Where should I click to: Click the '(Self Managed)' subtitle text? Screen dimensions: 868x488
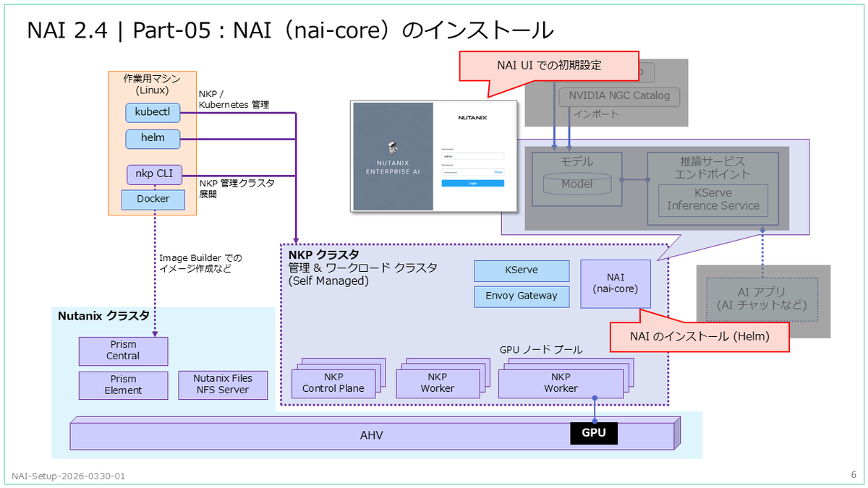pyautogui.click(x=328, y=281)
